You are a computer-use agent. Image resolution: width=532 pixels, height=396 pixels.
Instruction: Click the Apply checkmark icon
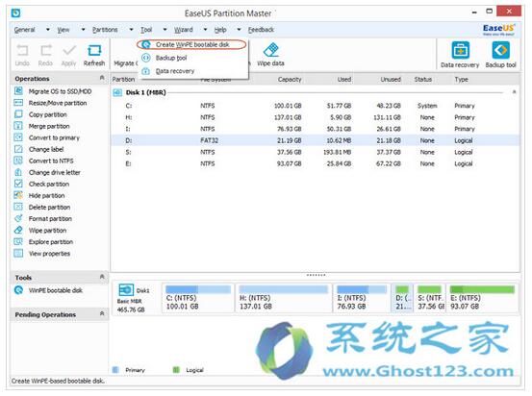pos(69,51)
